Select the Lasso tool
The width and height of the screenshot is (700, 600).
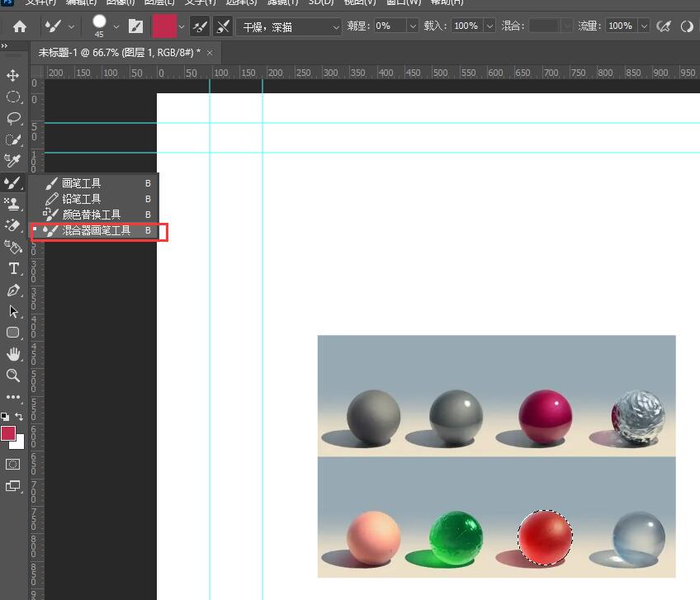point(12,118)
